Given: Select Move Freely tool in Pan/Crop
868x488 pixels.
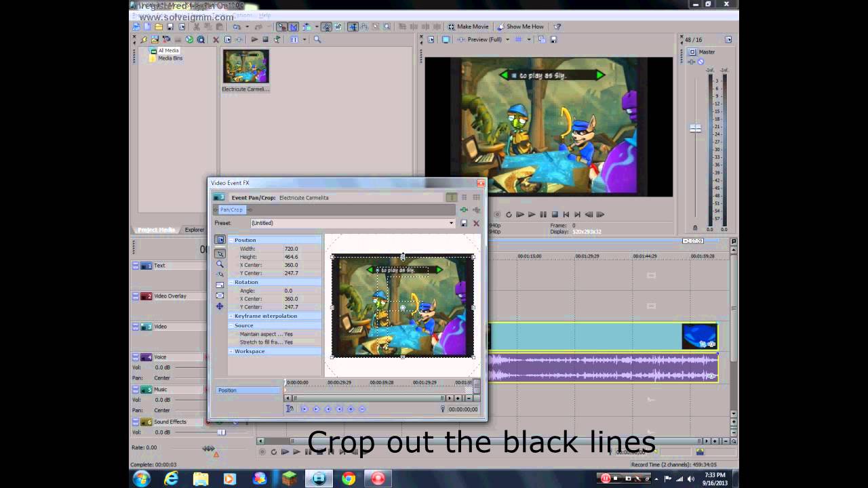Looking at the screenshot, I should (x=220, y=306).
